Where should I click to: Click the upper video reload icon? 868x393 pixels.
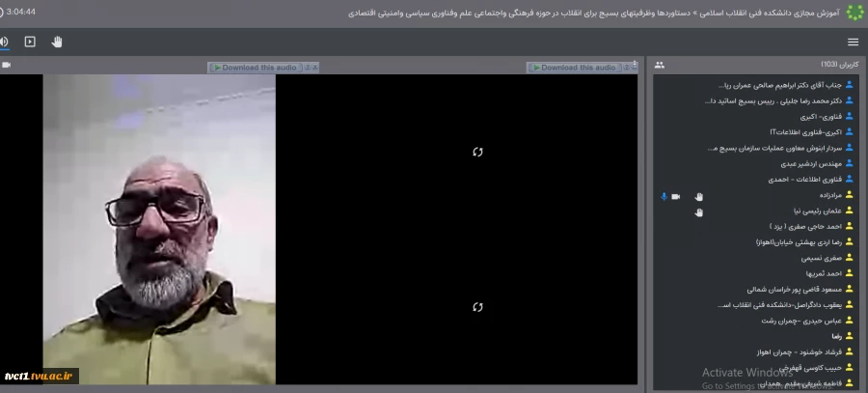coord(477,152)
